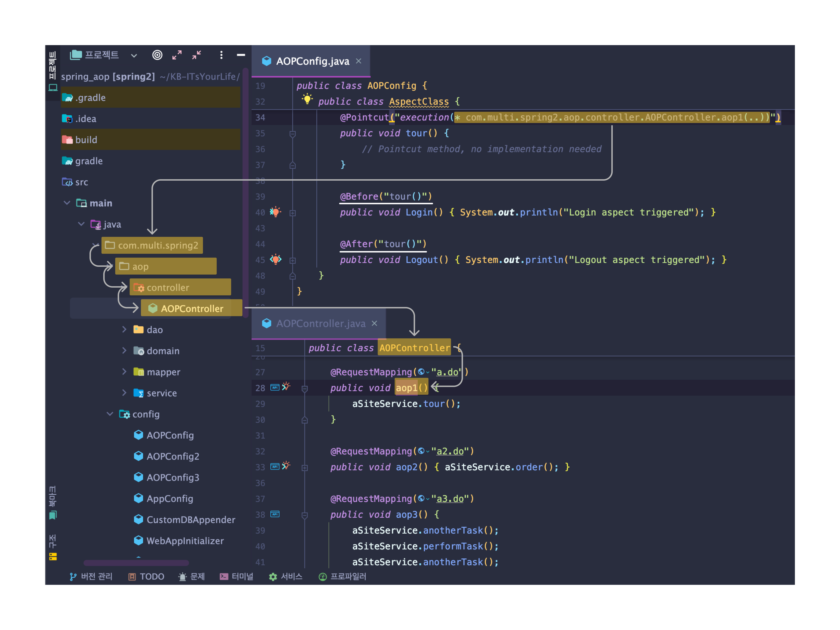Open AOPConfig2 in the project tree
The image size is (840, 630).
(172, 456)
